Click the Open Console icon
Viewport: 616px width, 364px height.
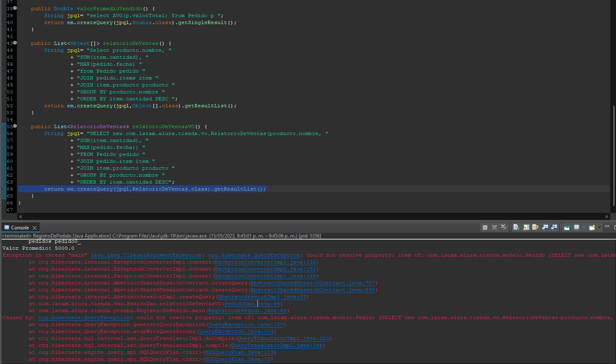coord(592,227)
